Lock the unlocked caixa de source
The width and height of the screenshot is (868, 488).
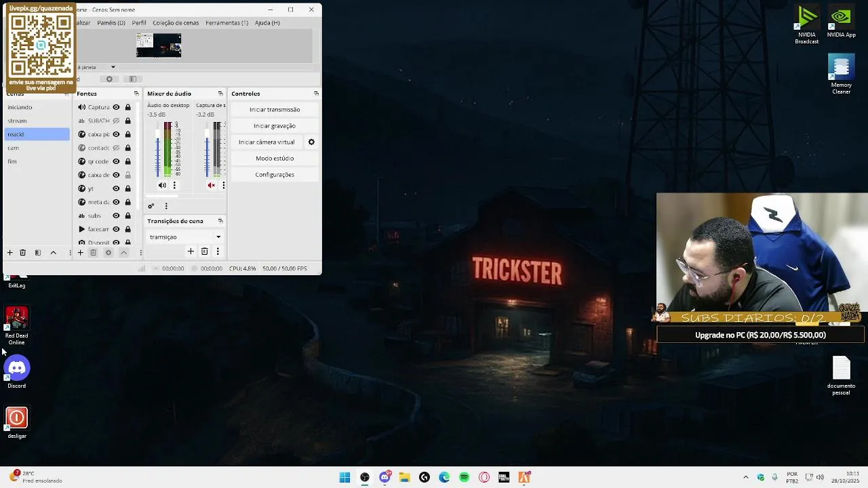click(127, 175)
